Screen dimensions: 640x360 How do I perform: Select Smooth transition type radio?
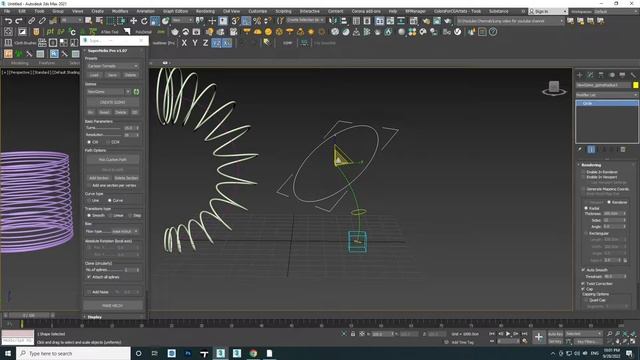point(89,215)
